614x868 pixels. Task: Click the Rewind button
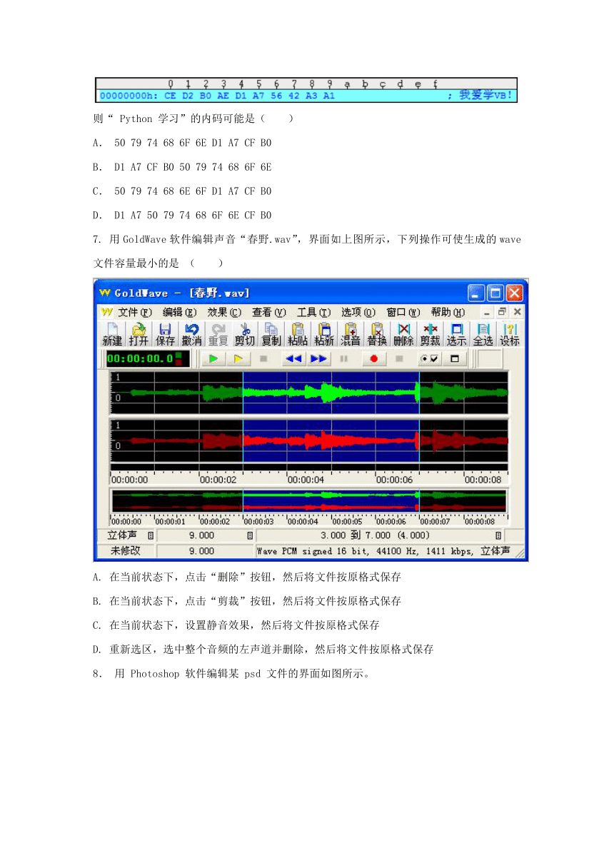pyautogui.click(x=293, y=358)
